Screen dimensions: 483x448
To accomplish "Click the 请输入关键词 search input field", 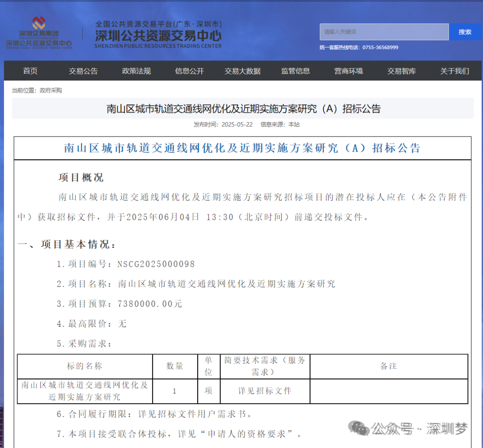I will [x=384, y=32].
